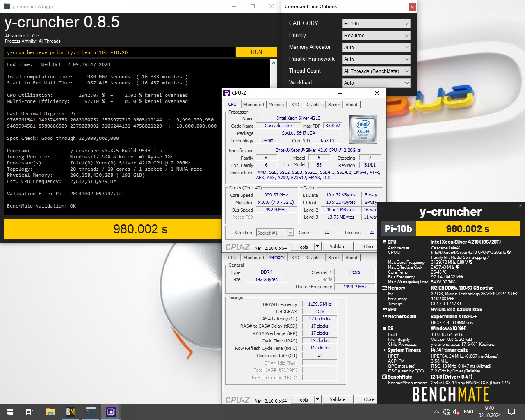Click the Core Speed value 999.37 MHz
525x420 pixels.
click(276, 195)
